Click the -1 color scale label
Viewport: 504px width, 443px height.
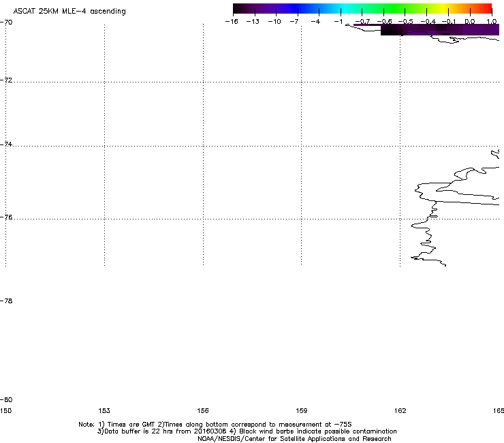point(338,22)
